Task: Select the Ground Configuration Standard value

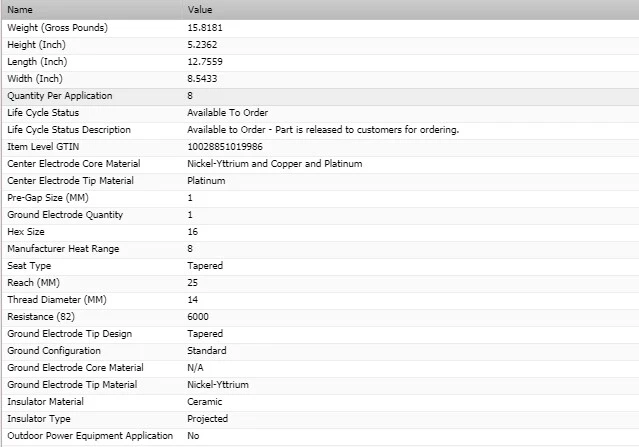Action: (x=207, y=351)
